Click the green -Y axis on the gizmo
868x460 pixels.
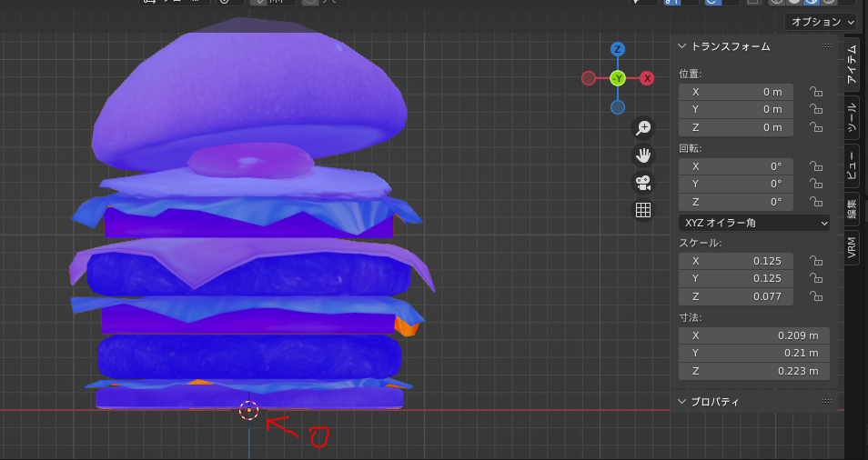pos(618,78)
